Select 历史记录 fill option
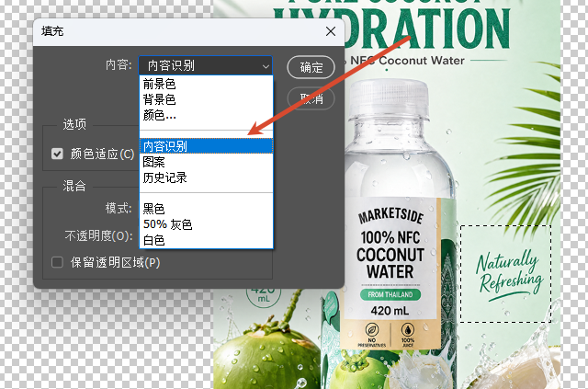Image resolution: width=588 pixels, height=389 pixels. (206, 177)
